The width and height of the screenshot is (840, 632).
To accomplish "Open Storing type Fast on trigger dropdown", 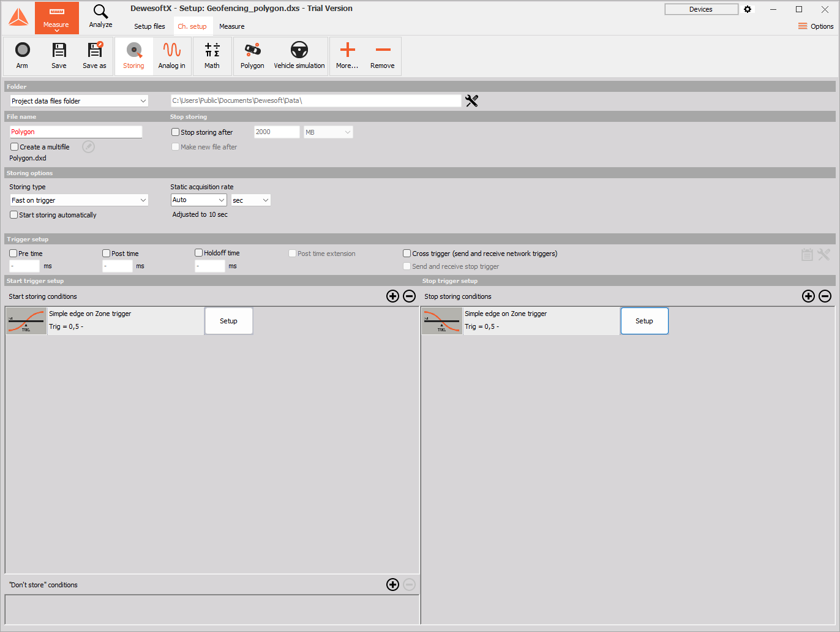I will pos(79,200).
